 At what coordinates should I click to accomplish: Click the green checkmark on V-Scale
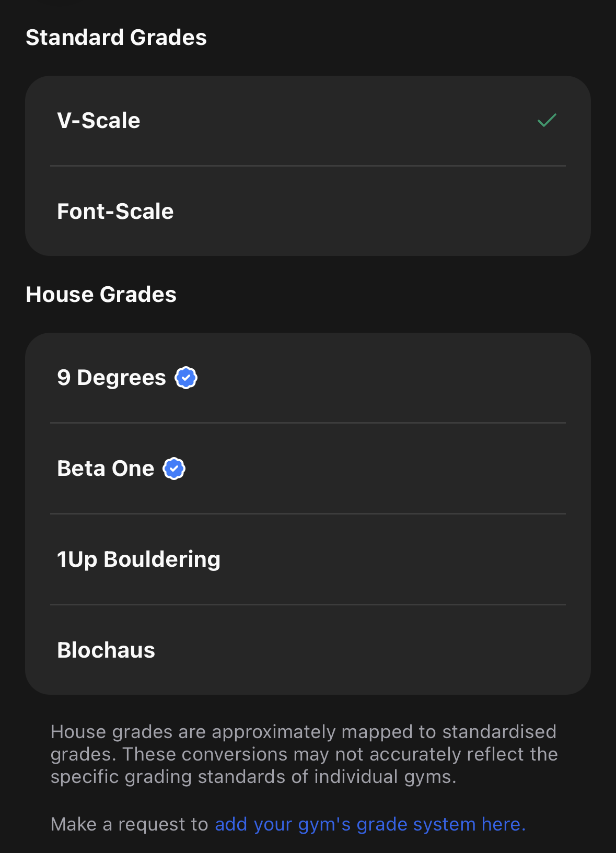(547, 121)
